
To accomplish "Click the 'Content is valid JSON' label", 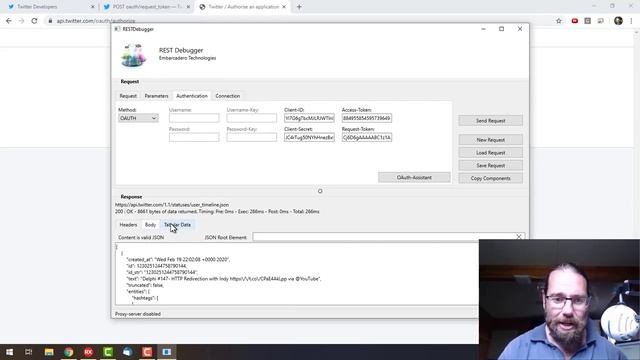I will pos(141,237).
